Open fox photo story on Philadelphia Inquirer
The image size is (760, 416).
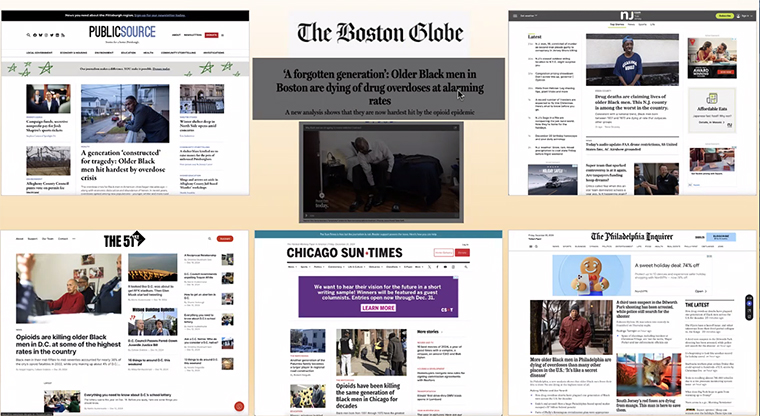click(x=649, y=375)
